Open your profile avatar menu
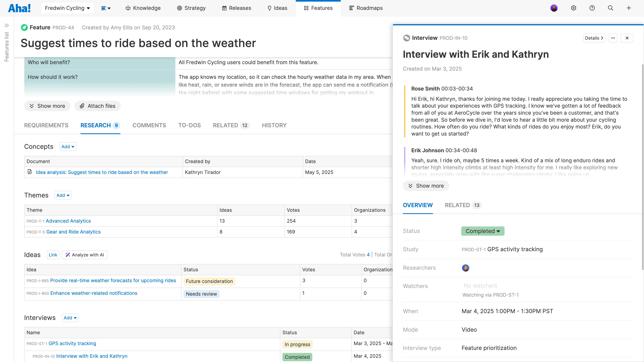Image resolution: width=644 pixels, height=362 pixels. (x=554, y=8)
